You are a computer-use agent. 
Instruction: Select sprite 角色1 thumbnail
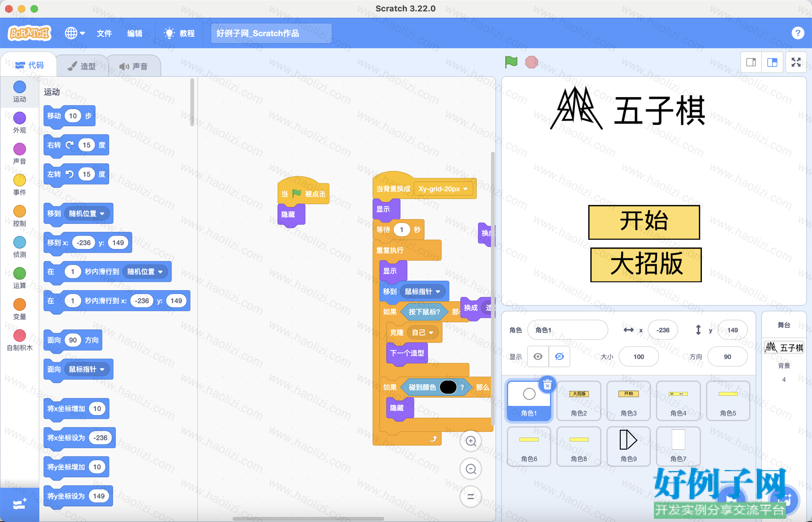(529, 400)
